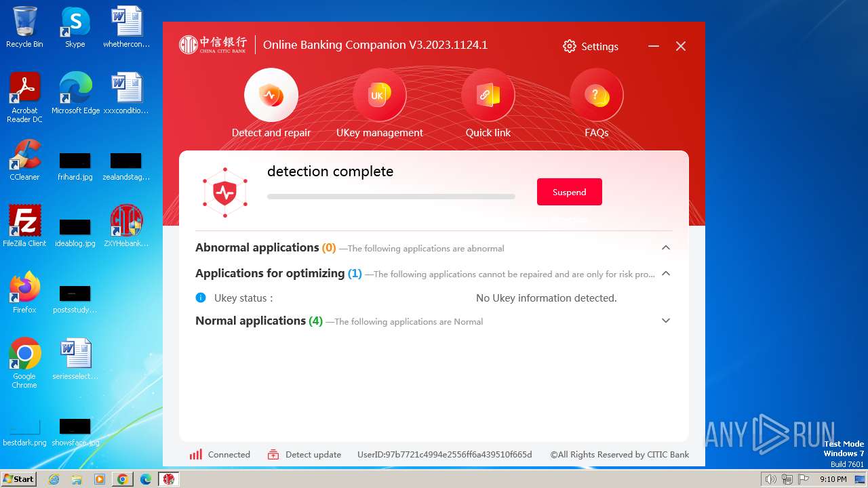868x488 pixels.
Task: Open the Quick link section
Action: (488, 96)
